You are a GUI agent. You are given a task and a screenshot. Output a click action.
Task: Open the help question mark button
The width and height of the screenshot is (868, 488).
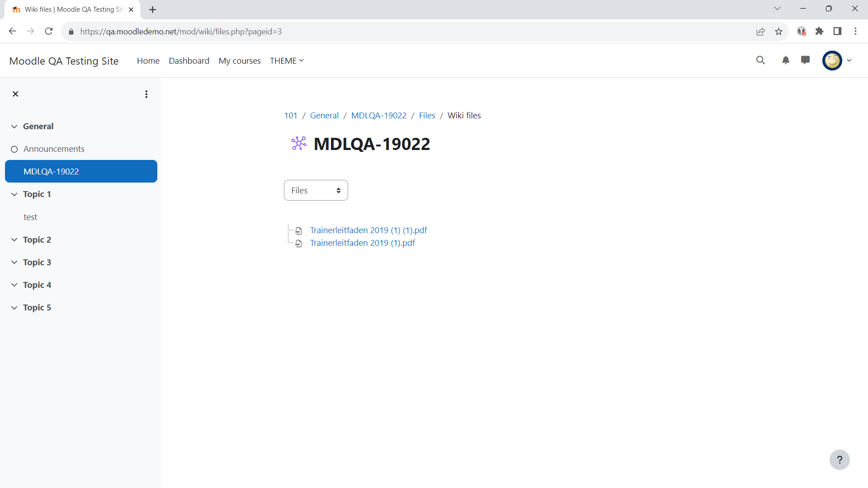pyautogui.click(x=840, y=460)
